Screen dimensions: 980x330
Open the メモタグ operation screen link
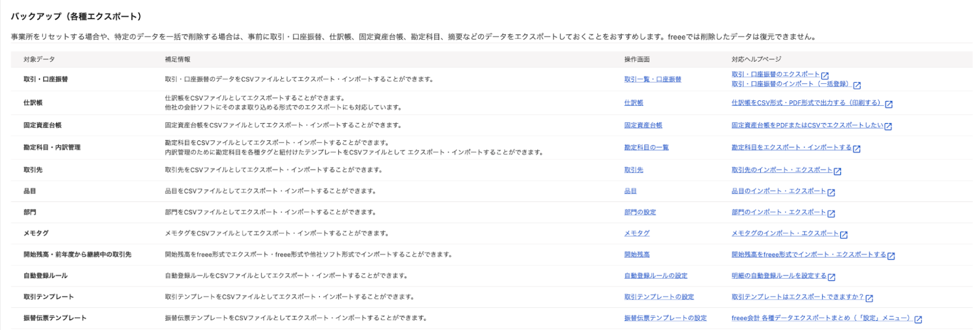pos(637,233)
